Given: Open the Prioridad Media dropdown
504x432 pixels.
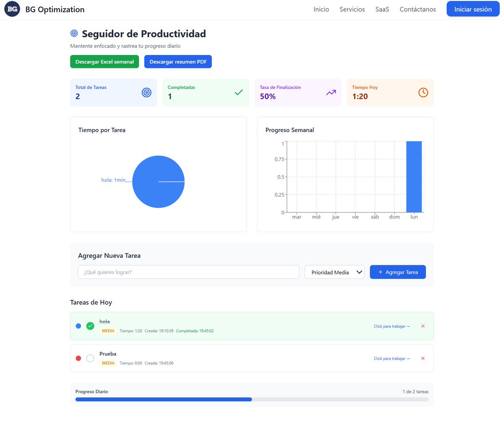Looking at the screenshot, I should 334,272.
